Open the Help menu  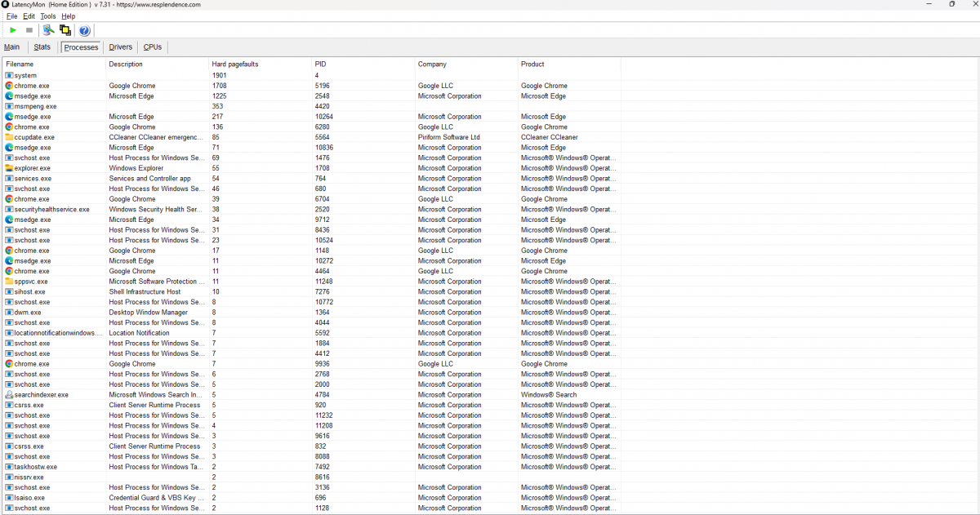(x=68, y=16)
